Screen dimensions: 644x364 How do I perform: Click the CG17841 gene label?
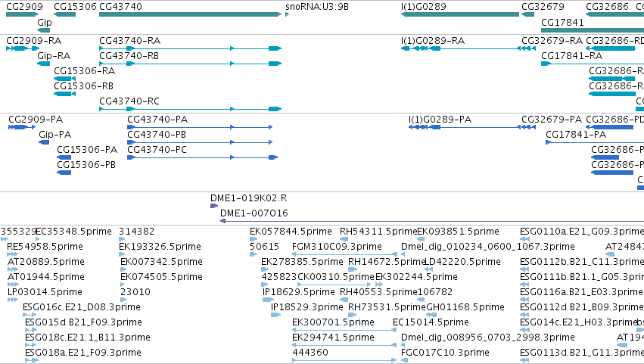(x=562, y=22)
